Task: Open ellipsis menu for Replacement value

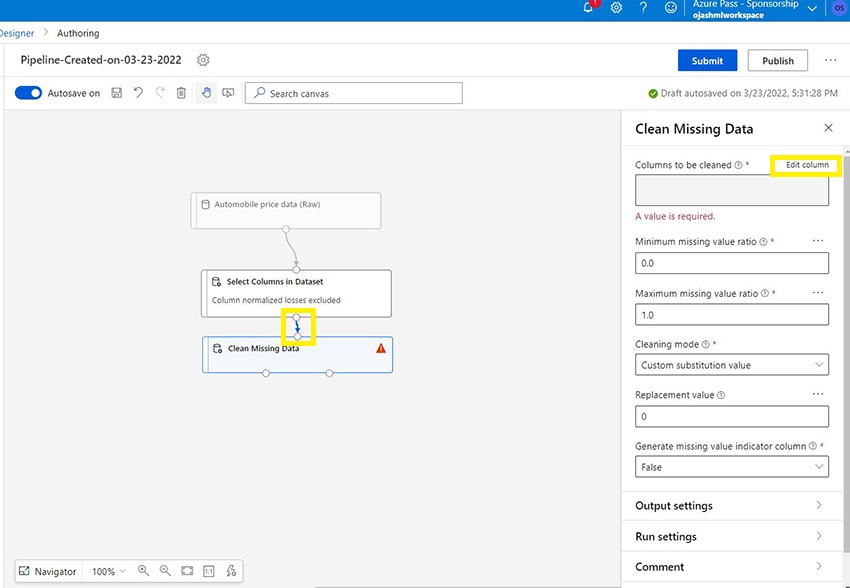Action: [x=818, y=394]
